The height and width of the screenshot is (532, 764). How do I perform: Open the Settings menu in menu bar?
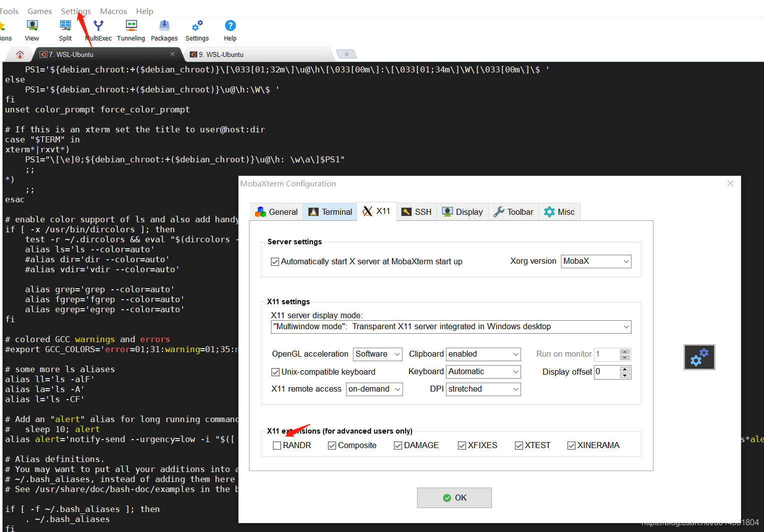pos(75,11)
